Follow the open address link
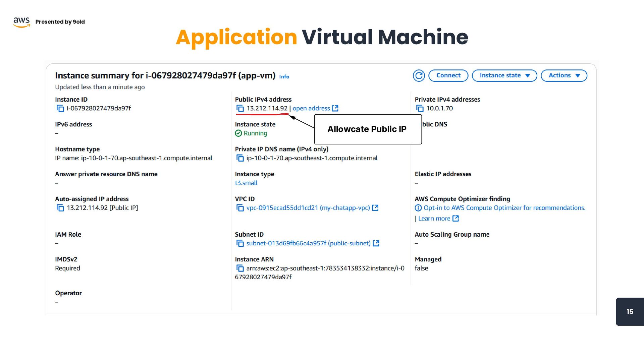 (x=311, y=109)
